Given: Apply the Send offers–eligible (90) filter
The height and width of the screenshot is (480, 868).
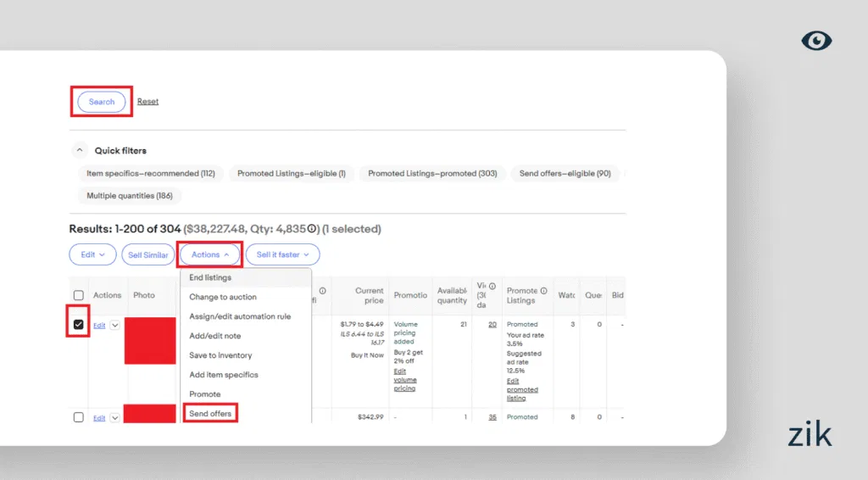Looking at the screenshot, I should 565,173.
